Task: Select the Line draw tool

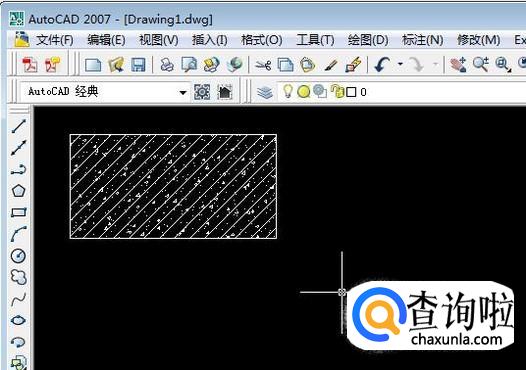Action: pos(18,126)
